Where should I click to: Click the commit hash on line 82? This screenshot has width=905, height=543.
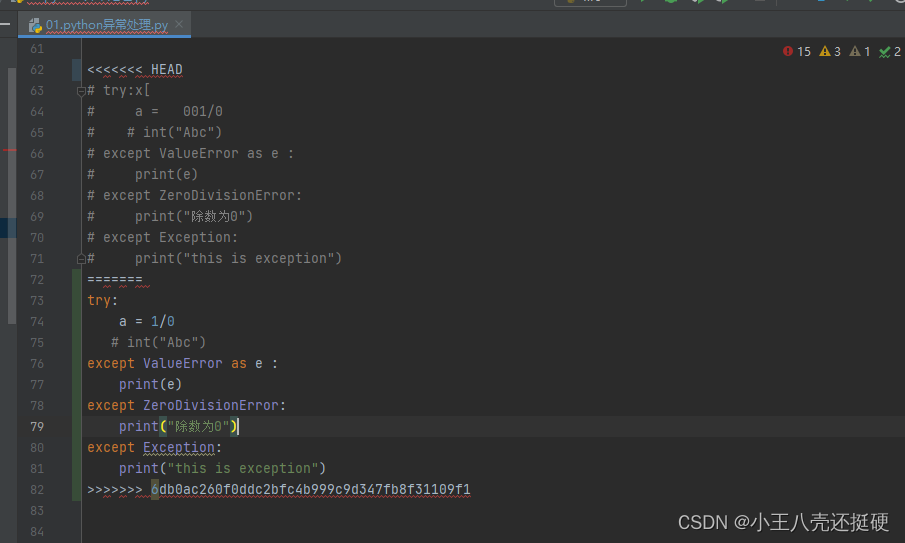point(311,489)
